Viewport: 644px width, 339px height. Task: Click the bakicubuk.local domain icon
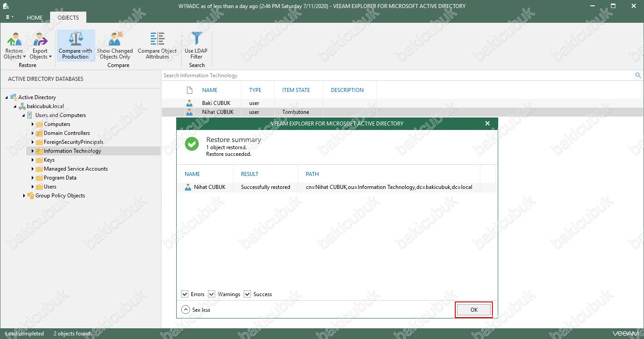click(22, 106)
